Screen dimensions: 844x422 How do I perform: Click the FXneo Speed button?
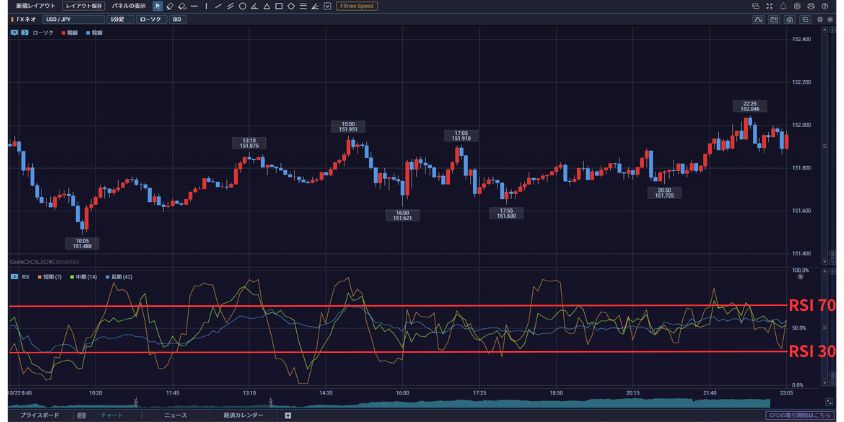(x=355, y=6)
